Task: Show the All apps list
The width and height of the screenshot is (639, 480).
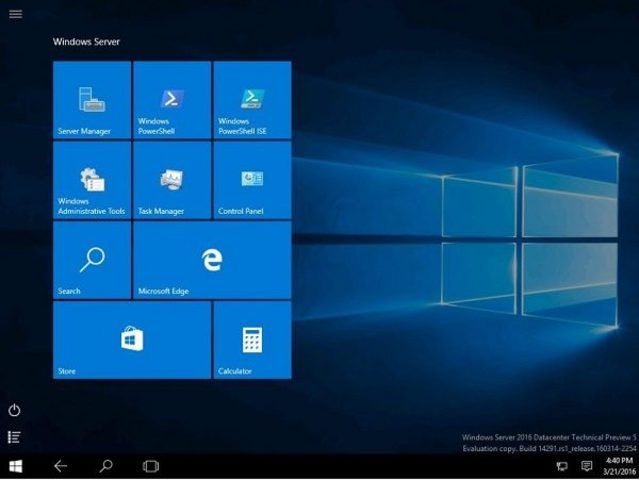Action: click(14, 437)
